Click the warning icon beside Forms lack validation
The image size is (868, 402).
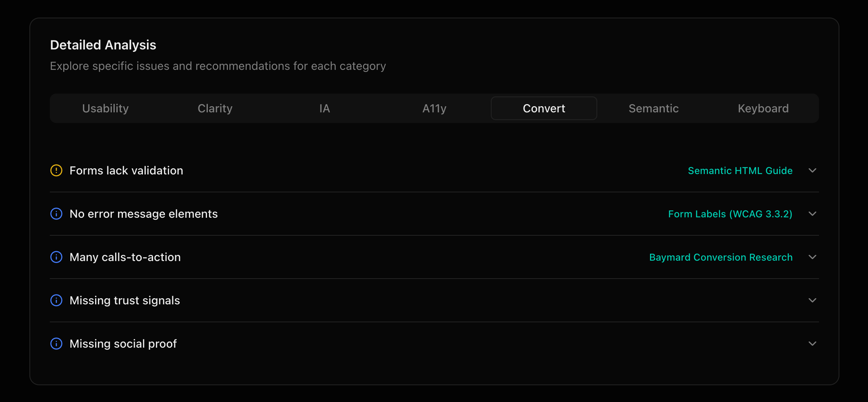(56, 170)
